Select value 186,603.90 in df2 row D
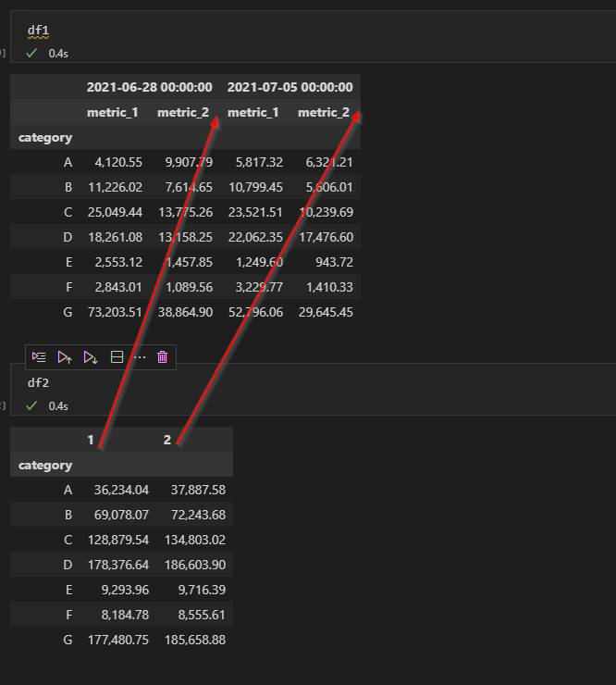Viewport: 616px width, 685px height. [x=195, y=565]
